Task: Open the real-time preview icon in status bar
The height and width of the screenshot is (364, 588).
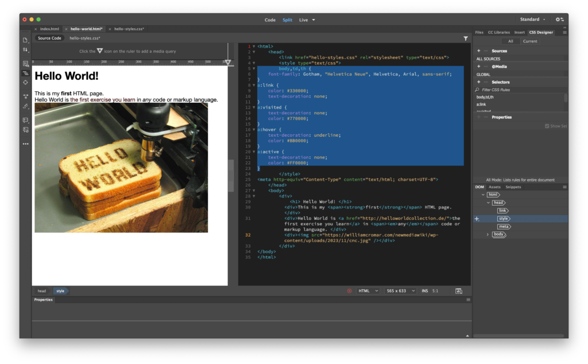Action: [x=459, y=291]
